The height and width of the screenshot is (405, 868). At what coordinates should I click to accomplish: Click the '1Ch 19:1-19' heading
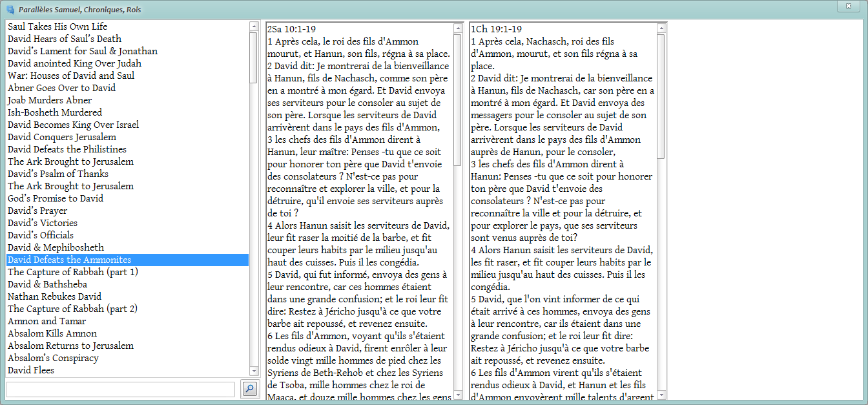click(496, 29)
